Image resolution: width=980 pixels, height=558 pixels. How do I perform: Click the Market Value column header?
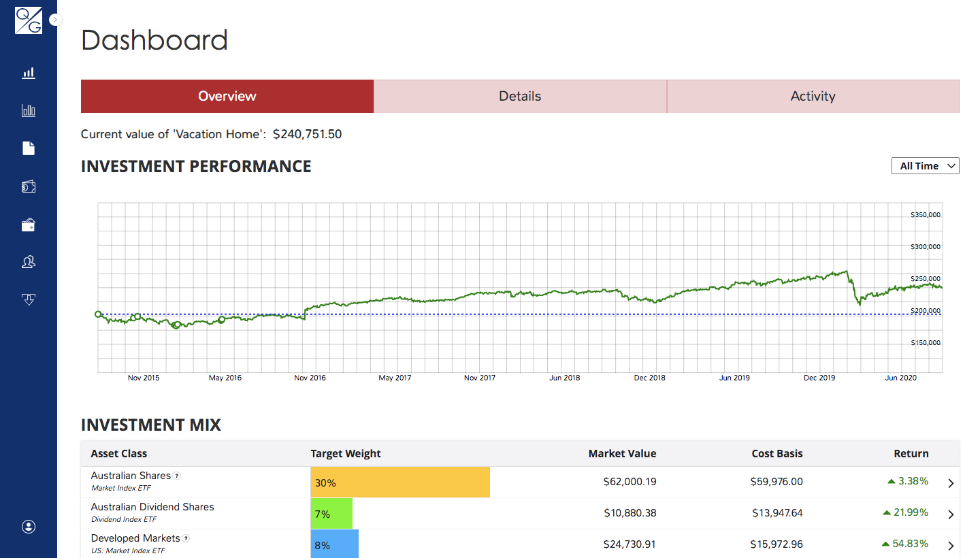622,453
